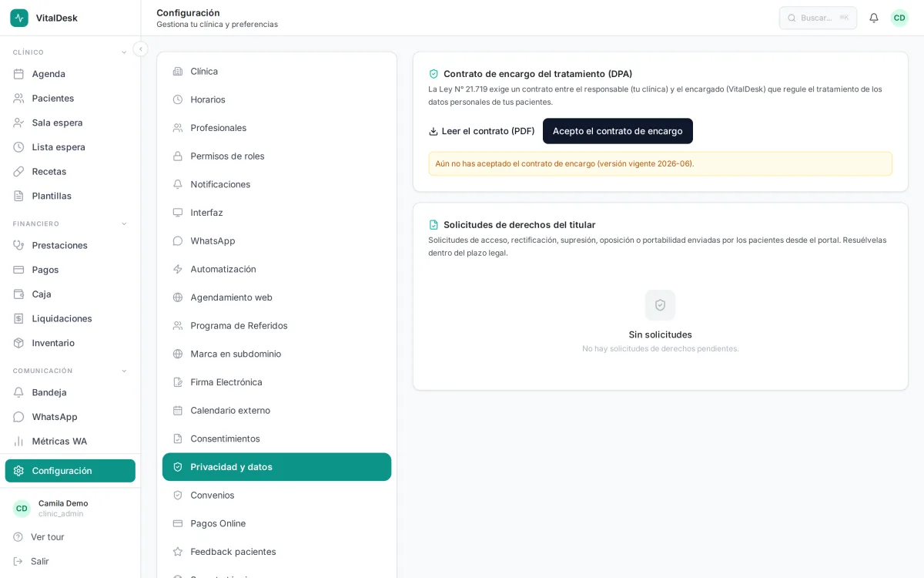This screenshot has width=924, height=578.
Task: Click the Salir logout icon
Action: 18,562
